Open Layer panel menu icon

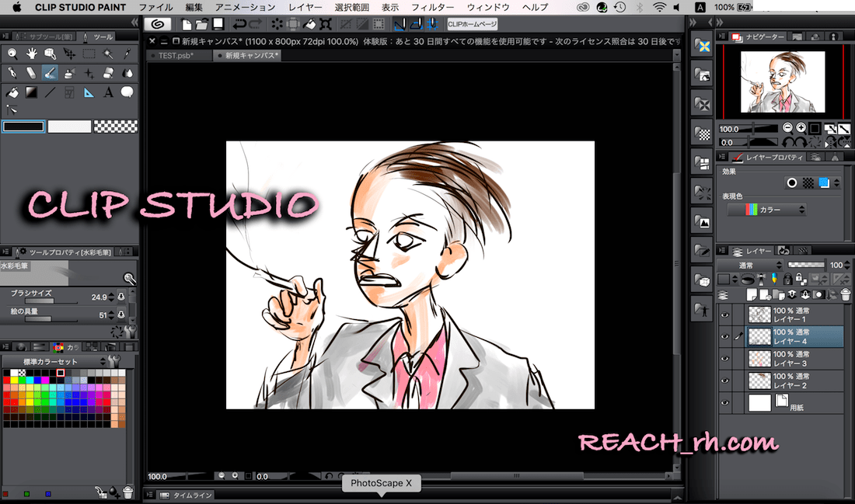tap(722, 251)
